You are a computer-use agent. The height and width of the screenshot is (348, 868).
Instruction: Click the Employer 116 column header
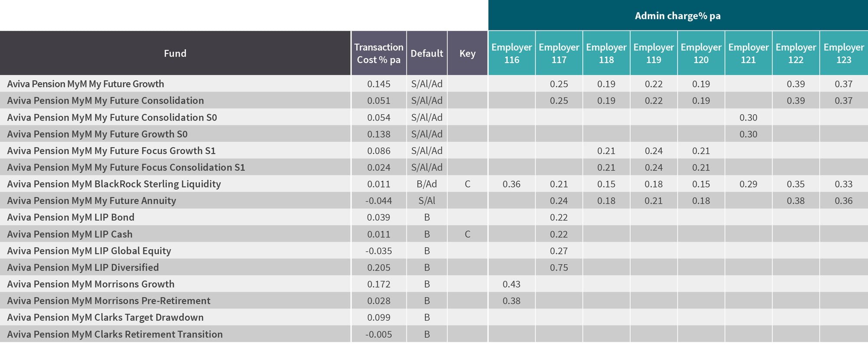click(x=511, y=53)
